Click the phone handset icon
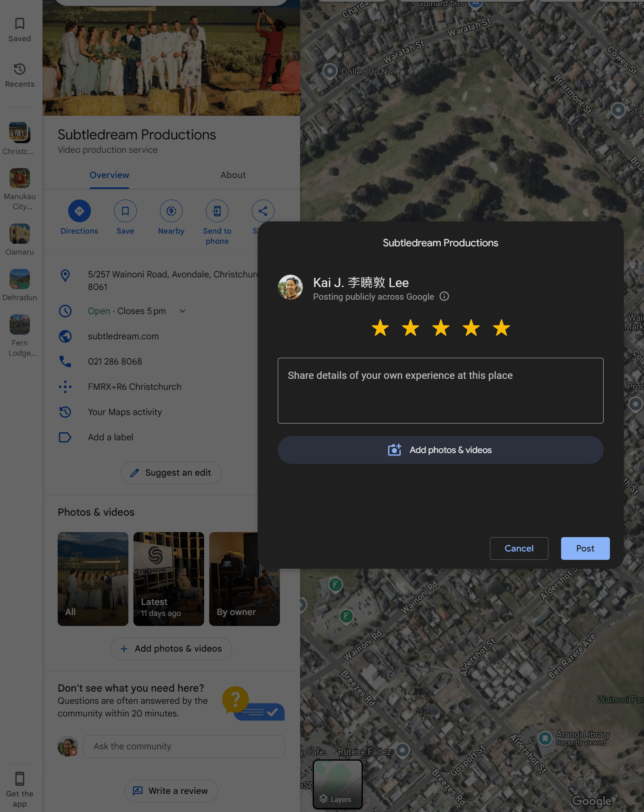 point(65,362)
